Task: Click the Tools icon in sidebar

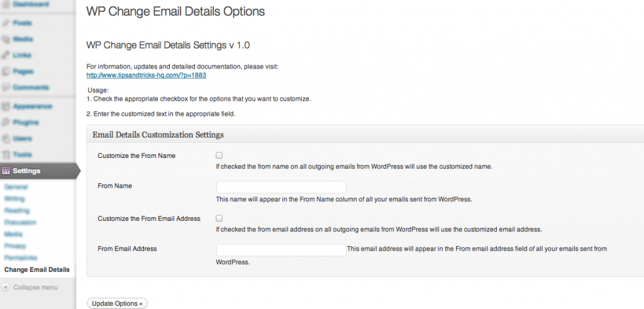Action: [5, 155]
